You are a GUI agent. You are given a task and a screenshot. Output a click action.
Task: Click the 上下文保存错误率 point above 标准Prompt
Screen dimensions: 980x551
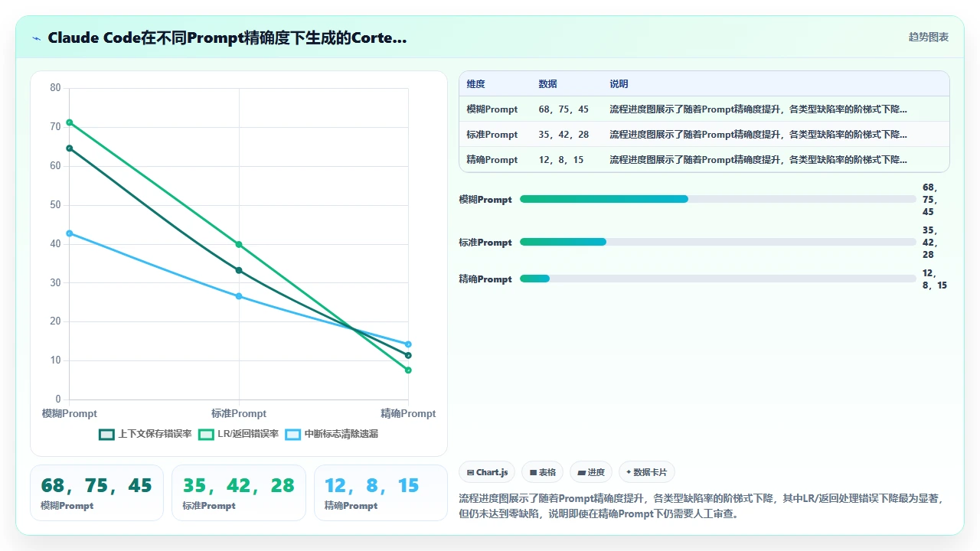239,270
